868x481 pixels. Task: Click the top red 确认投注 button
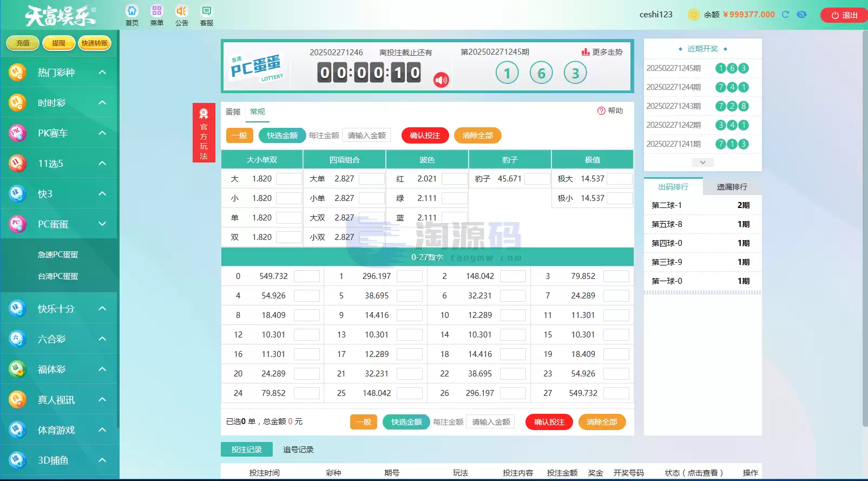[425, 135]
